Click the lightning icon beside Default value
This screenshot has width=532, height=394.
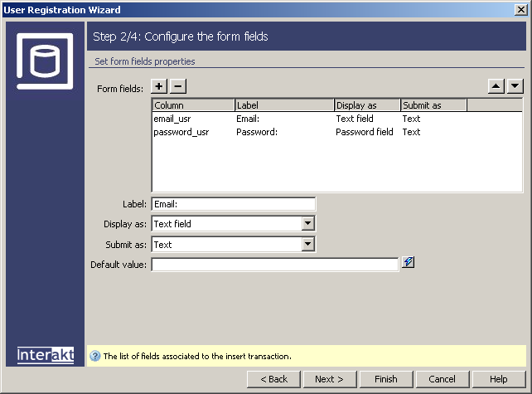tap(408, 263)
